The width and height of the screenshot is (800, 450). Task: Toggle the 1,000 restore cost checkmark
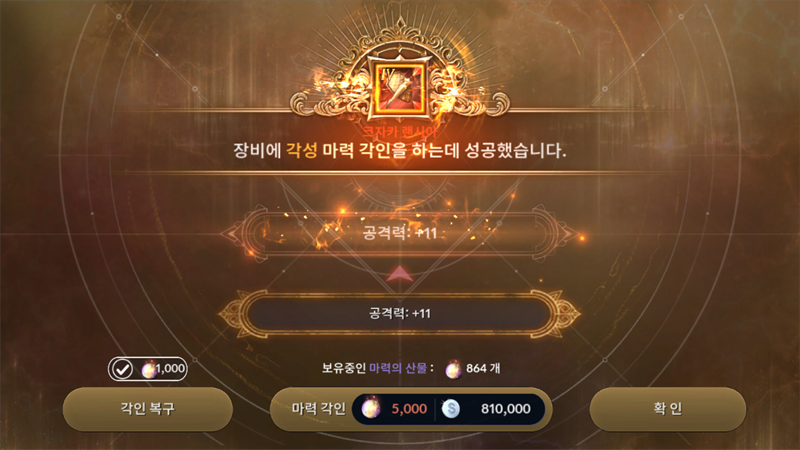coord(122,369)
